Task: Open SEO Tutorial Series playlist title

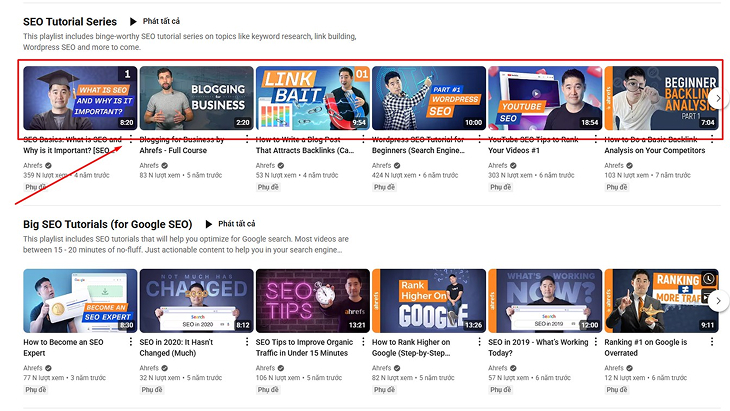Action: pyautogui.click(x=70, y=22)
